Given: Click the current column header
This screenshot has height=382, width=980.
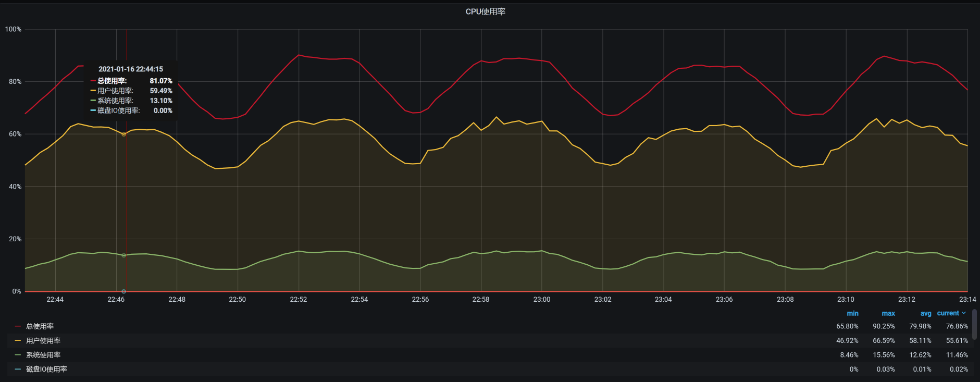Looking at the screenshot, I should [948, 313].
